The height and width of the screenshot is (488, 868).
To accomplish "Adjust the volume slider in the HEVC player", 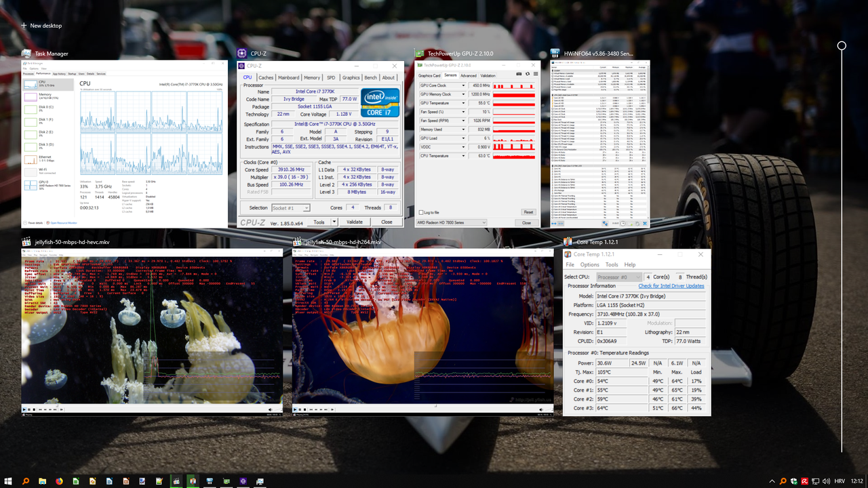I will coord(277,410).
